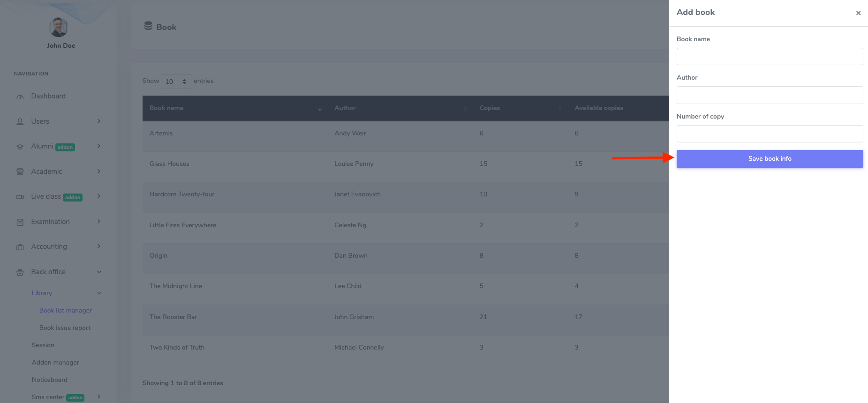Expand the Sms center submenu chevron
This screenshot has height=403, width=868.
point(99,397)
